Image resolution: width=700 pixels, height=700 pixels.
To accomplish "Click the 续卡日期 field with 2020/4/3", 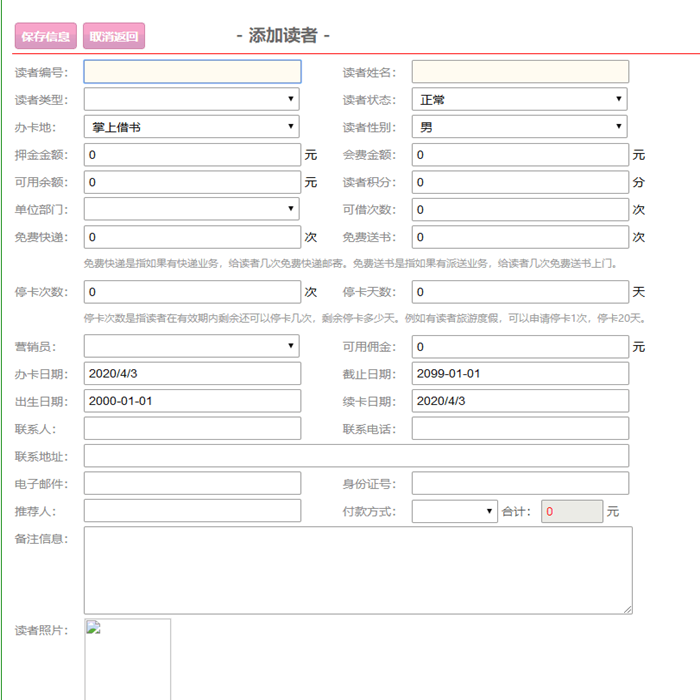I will [520, 401].
